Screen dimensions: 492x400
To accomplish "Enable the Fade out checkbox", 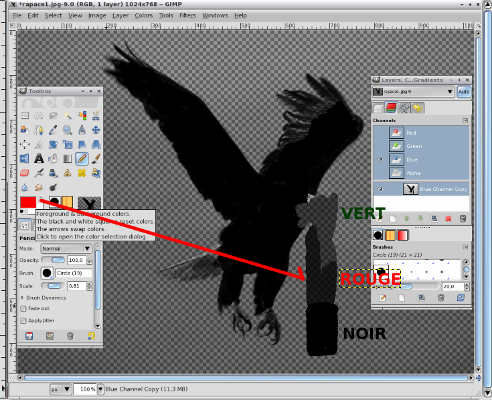I will pyautogui.click(x=23, y=309).
